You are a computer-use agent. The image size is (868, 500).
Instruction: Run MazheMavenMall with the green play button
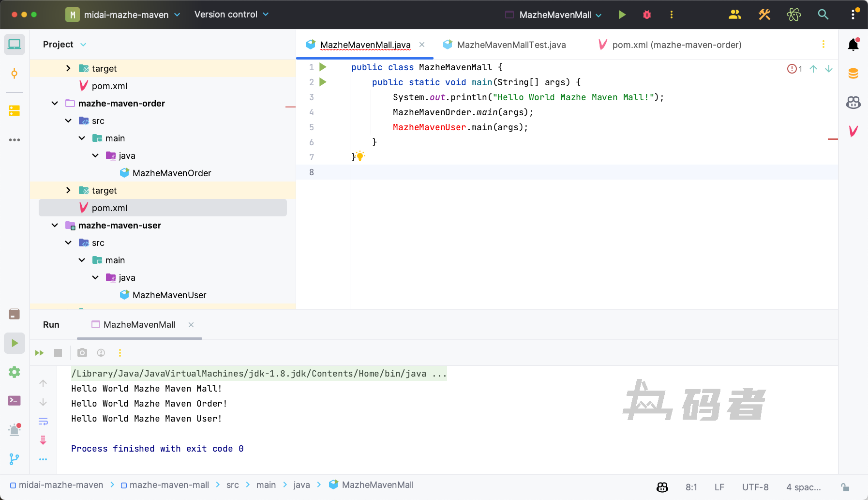click(622, 15)
